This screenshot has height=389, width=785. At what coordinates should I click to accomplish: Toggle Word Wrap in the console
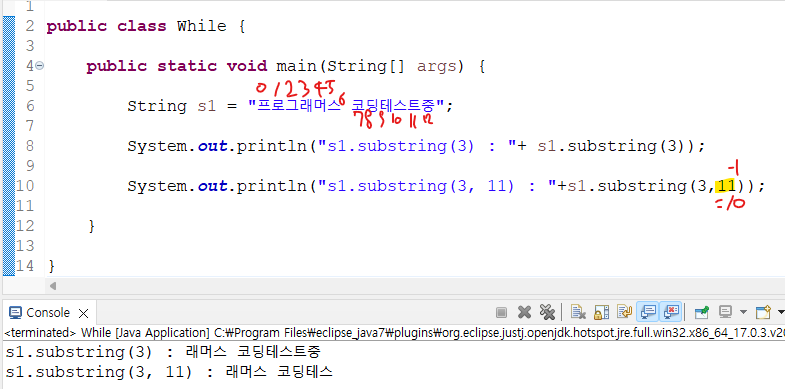(624, 313)
